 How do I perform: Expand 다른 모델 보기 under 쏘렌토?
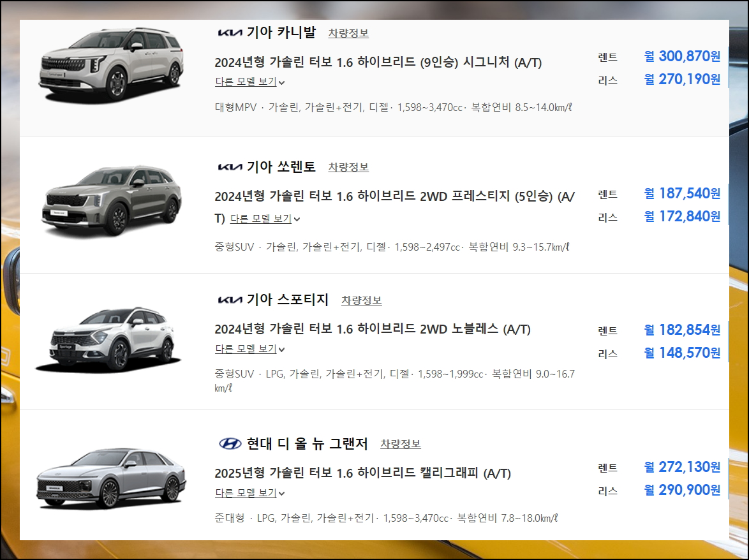click(x=265, y=219)
